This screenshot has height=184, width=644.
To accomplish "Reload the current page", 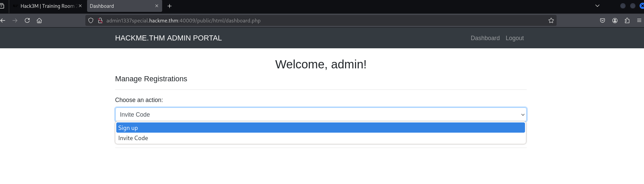I will click(27, 20).
